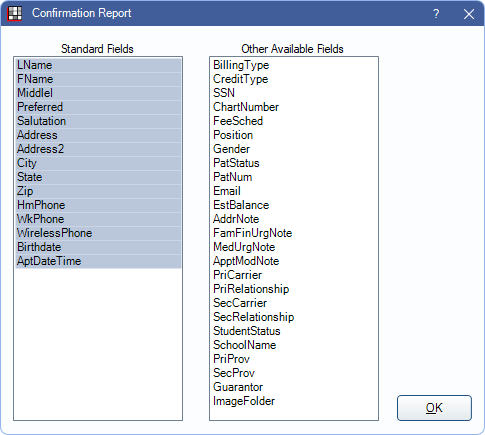Image resolution: width=485 pixels, height=435 pixels.
Task: Select BillingType in Other Available Fields
Action: 294,65
